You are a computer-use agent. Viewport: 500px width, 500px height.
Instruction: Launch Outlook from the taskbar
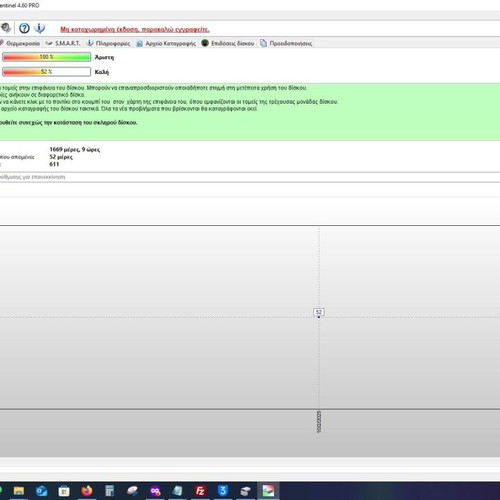pyautogui.click(x=41, y=491)
